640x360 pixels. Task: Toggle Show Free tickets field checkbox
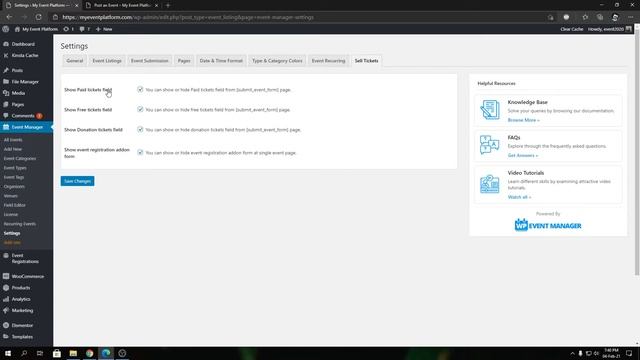[x=140, y=109]
